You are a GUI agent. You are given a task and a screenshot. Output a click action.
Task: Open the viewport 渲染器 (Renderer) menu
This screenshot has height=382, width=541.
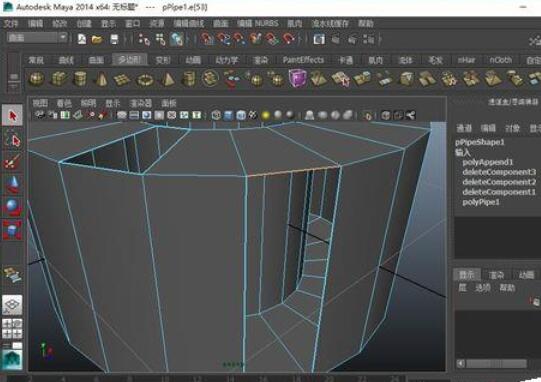coord(140,103)
